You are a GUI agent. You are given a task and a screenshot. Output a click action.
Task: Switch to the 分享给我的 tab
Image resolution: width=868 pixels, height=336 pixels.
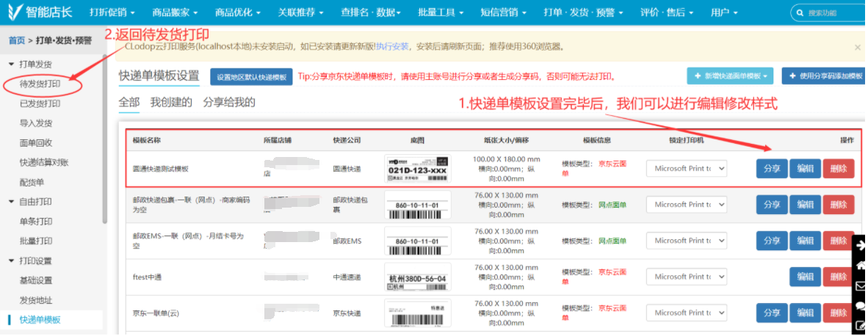click(228, 103)
